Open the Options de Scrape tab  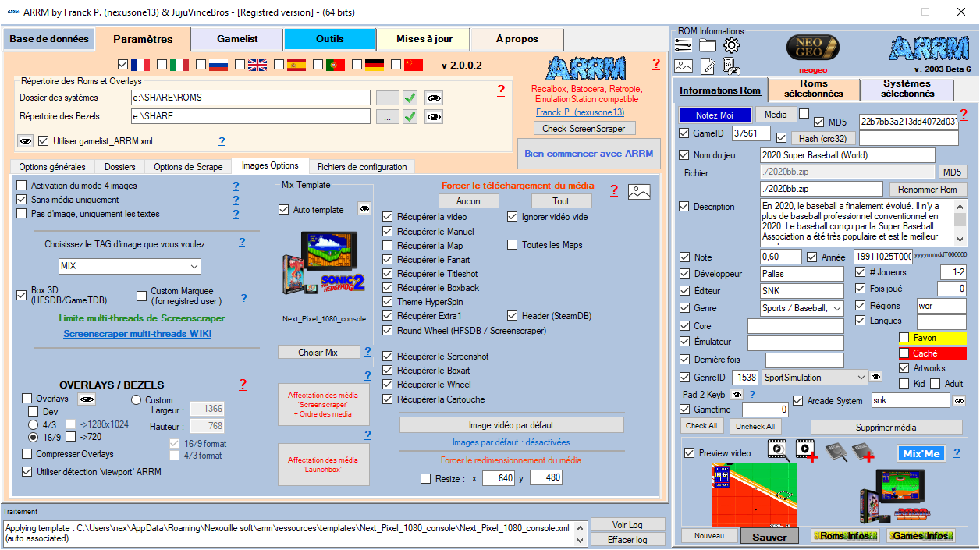[188, 167]
